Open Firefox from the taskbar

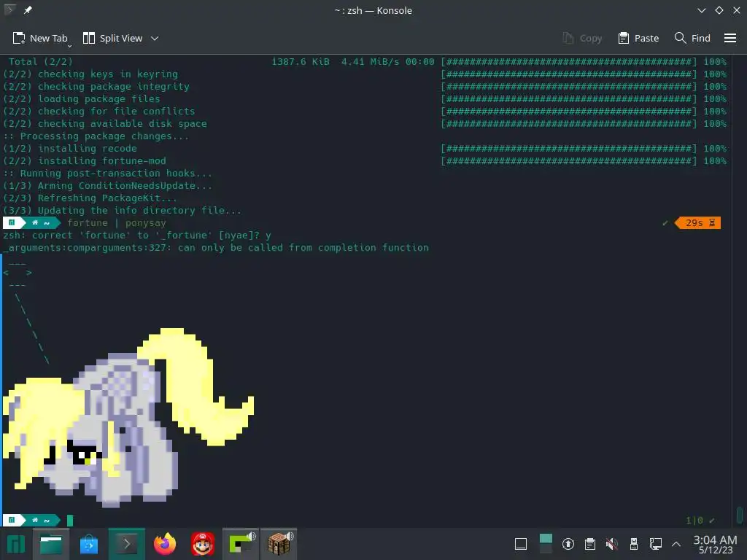[165, 544]
